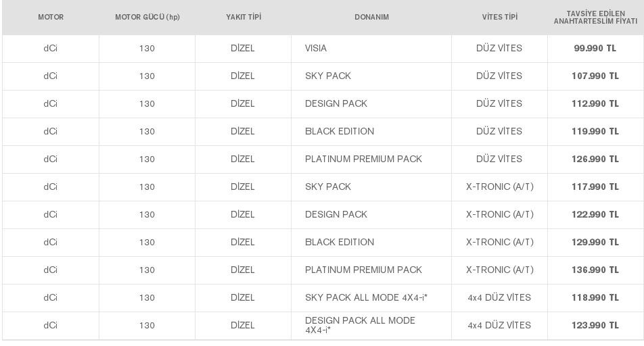The image size is (644, 346).
Task: Select X-TRONIC (A/T) in the 117.990 TL row
Action: pyautogui.click(x=499, y=187)
